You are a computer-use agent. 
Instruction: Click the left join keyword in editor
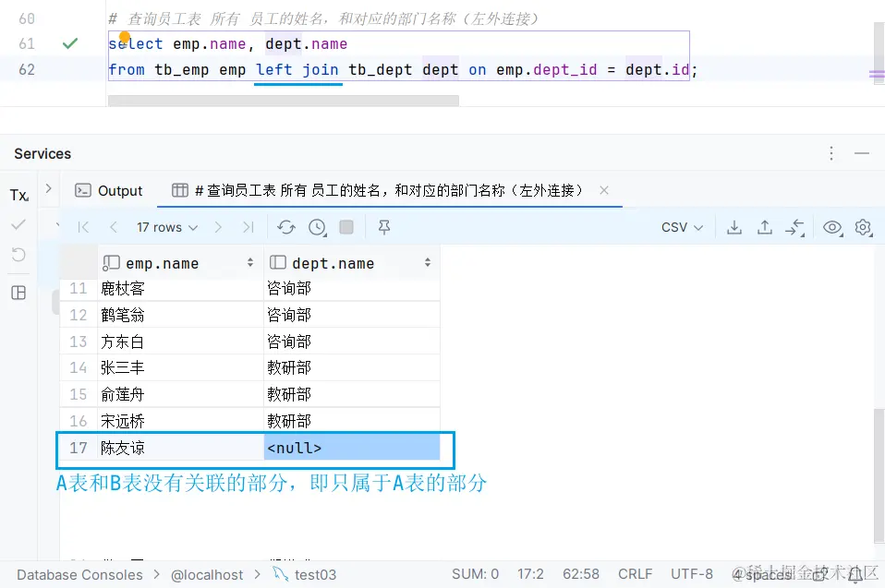[297, 70]
